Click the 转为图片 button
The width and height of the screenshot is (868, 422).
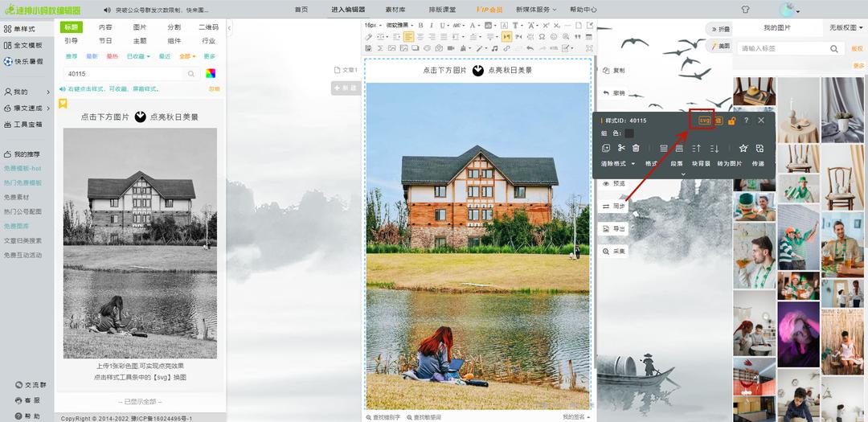(728, 163)
